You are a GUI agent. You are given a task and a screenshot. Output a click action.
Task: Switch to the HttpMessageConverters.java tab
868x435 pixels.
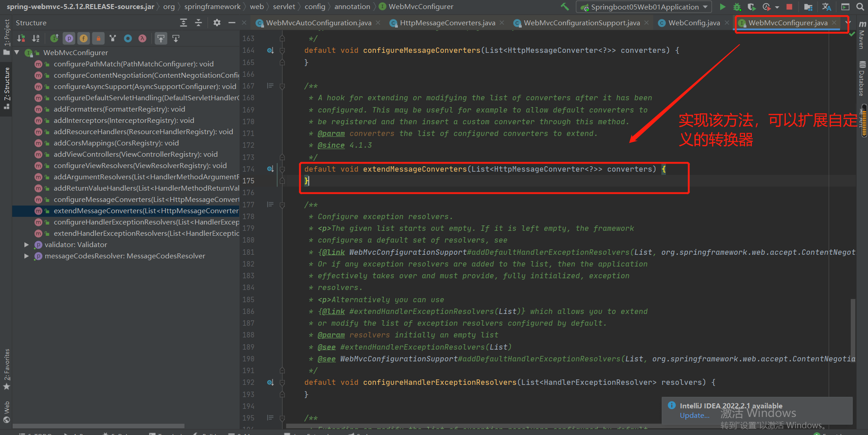[x=448, y=23]
